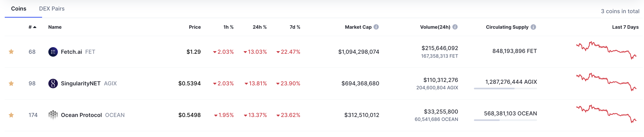
Task: Open the SingularityNET coin page link
Action: coord(81,84)
